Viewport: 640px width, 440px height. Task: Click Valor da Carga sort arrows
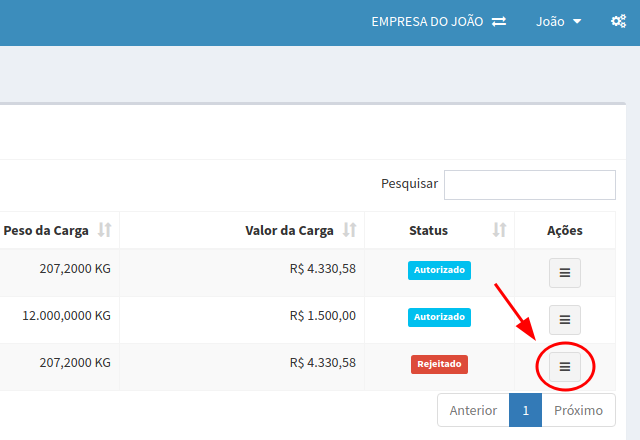[x=349, y=230]
